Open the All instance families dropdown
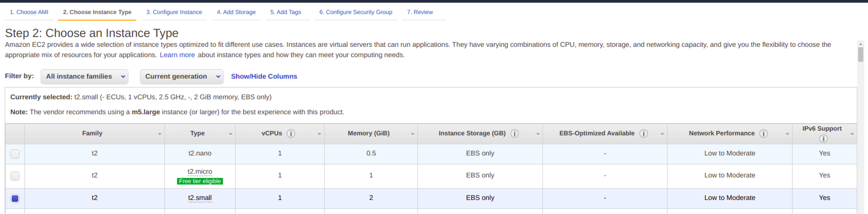The height and width of the screenshot is (214, 868). tap(84, 77)
